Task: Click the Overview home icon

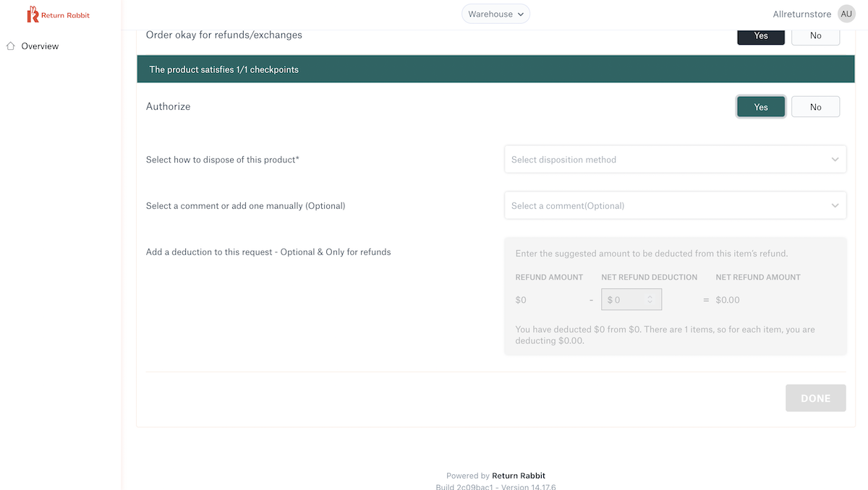Action: [x=10, y=46]
